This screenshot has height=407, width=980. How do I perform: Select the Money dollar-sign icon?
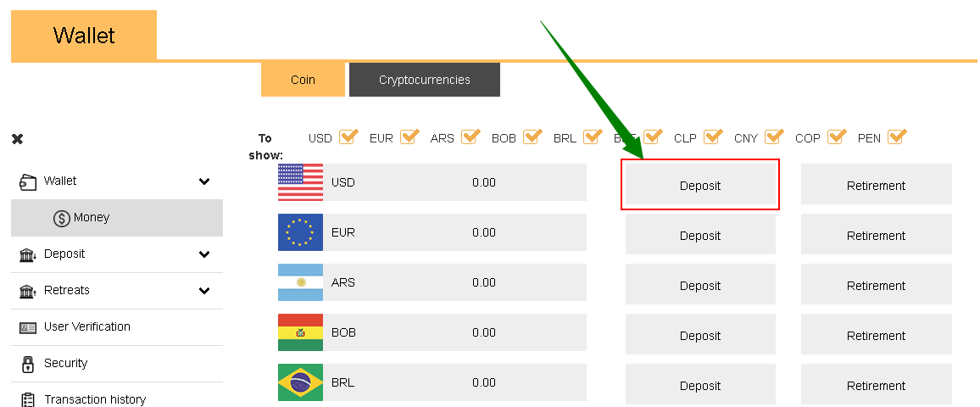tap(61, 218)
